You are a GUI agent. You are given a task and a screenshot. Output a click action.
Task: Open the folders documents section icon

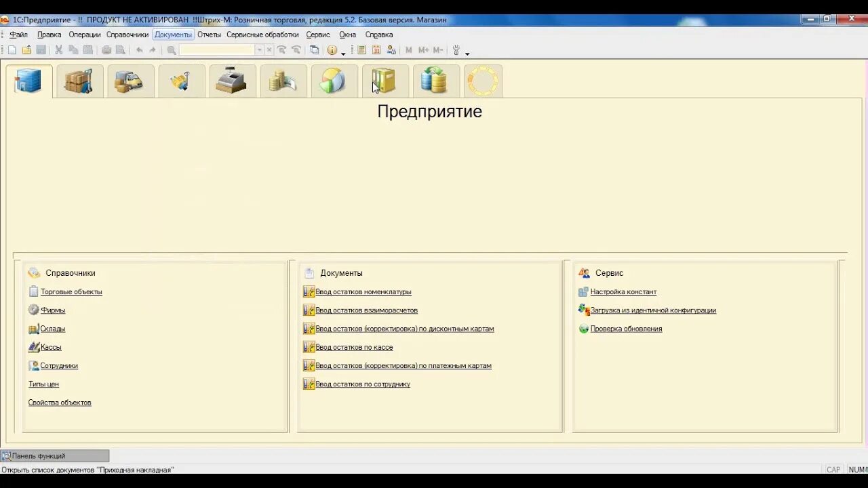coord(384,81)
